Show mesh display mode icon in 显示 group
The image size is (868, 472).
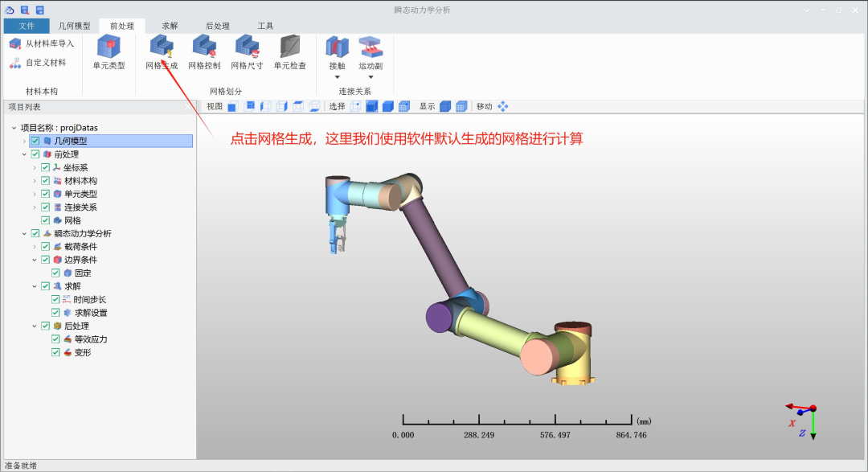pos(461,106)
